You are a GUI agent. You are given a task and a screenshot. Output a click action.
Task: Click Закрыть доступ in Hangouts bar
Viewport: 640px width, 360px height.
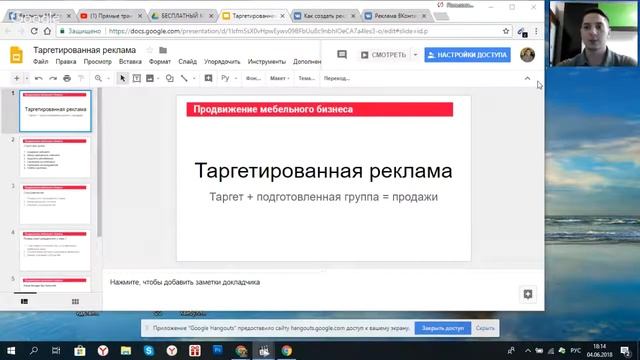point(443,328)
